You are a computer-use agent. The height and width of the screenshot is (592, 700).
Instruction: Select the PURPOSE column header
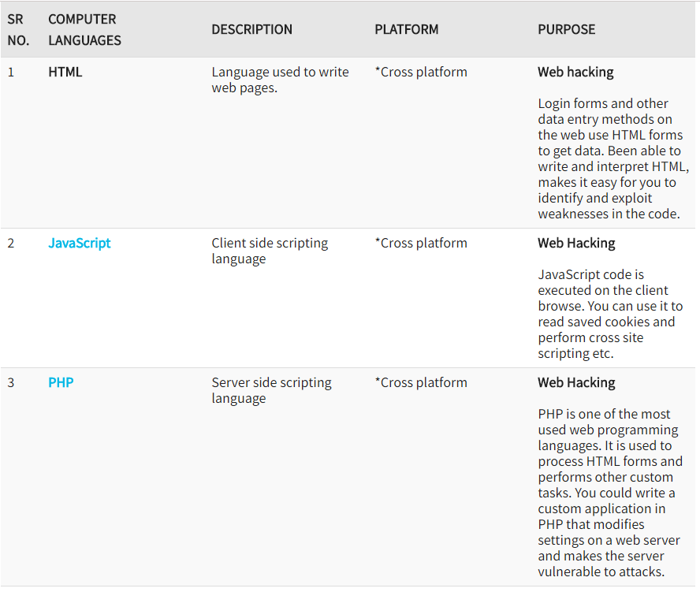click(566, 29)
